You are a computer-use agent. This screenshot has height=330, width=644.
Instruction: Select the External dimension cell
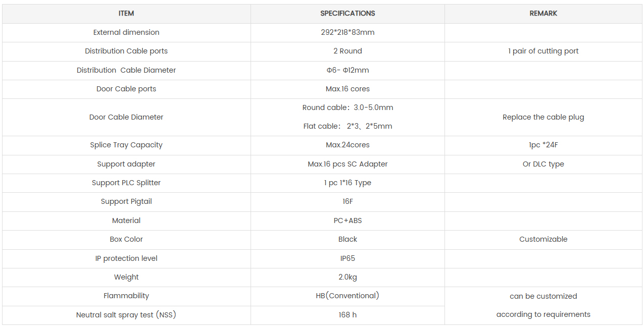pos(126,32)
